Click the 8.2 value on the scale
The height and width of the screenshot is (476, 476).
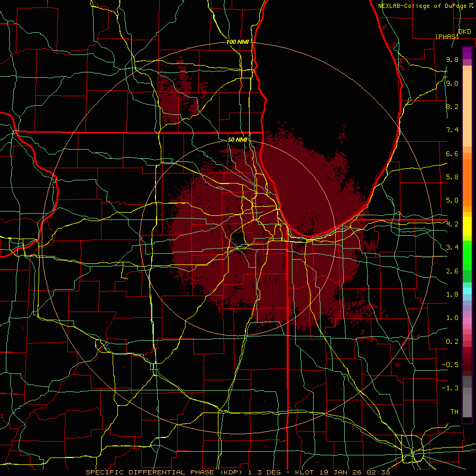452,107
